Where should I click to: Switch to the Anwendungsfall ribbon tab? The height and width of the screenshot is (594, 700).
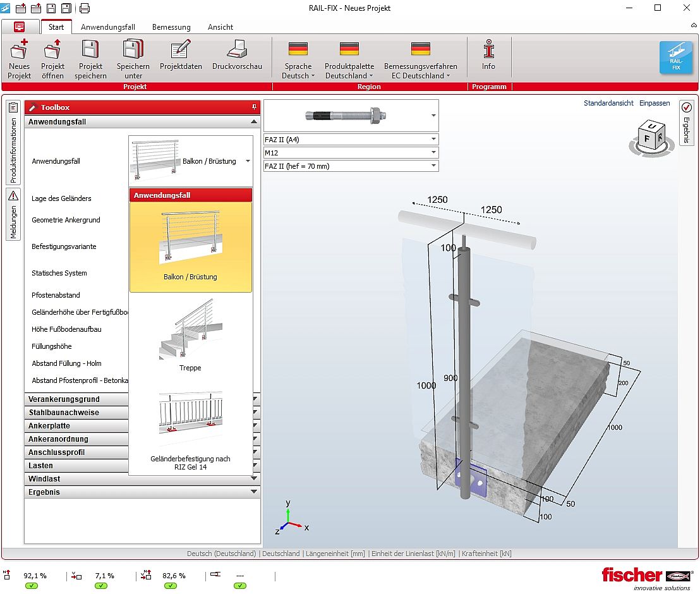click(x=108, y=27)
